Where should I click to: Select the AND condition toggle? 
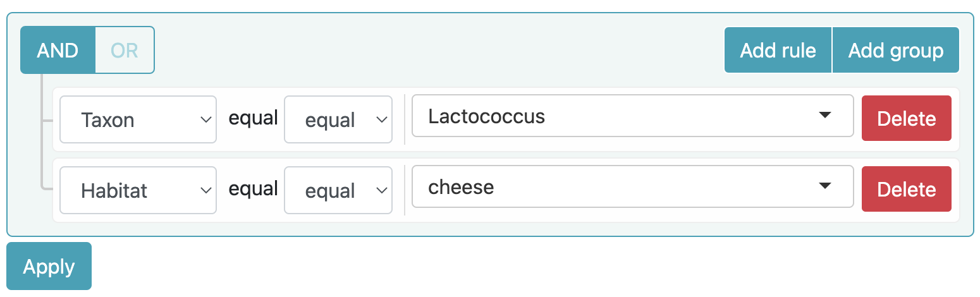coord(58,50)
